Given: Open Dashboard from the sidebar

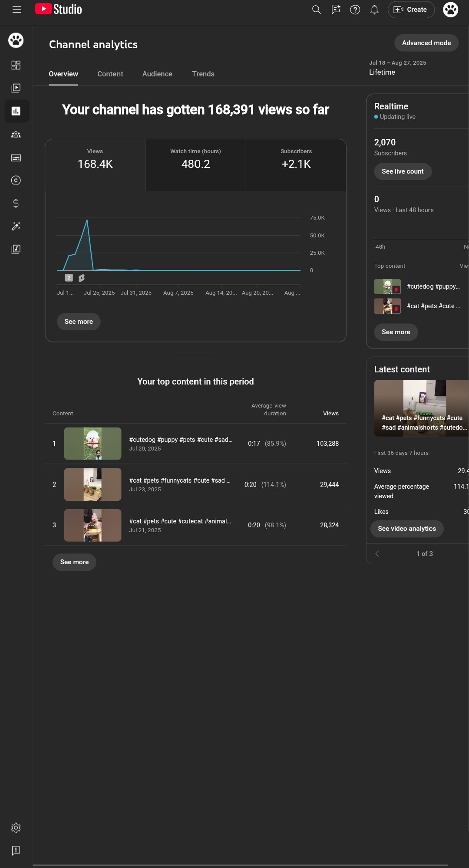Looking at the screenshot, I should [x=16, y=65].
